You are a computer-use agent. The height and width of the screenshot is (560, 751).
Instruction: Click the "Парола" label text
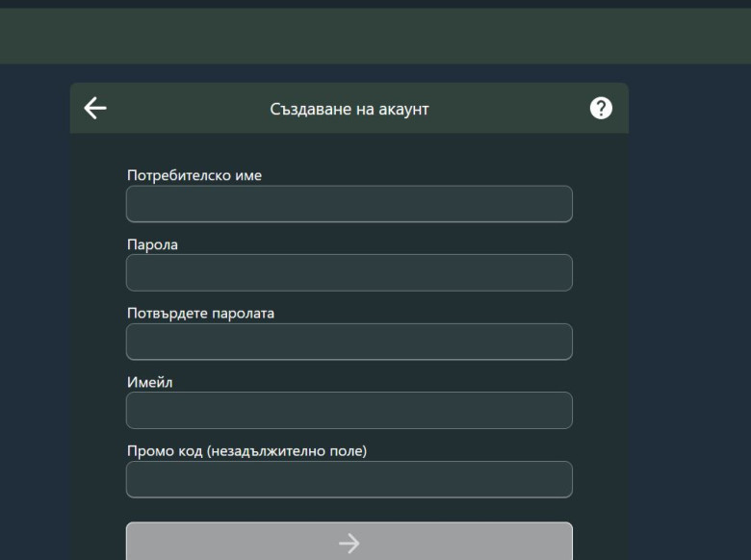(x=152, y=244)
